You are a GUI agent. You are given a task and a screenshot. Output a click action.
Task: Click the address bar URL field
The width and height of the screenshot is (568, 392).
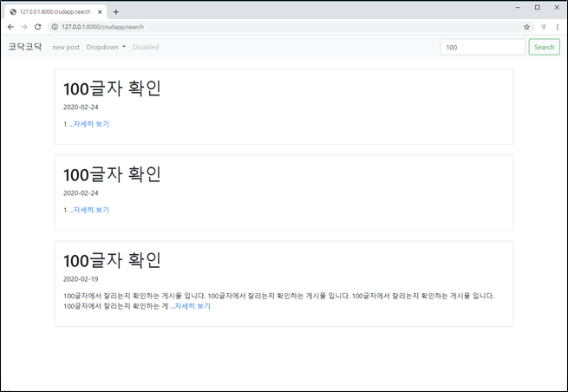(290, 27)
